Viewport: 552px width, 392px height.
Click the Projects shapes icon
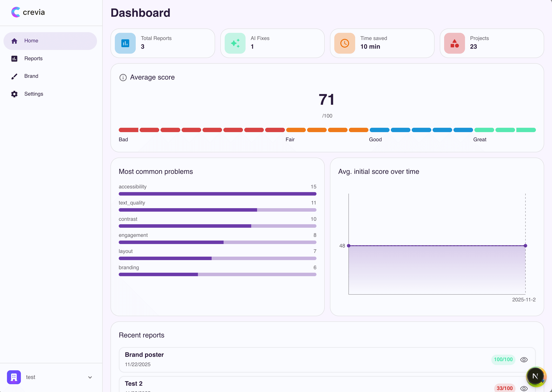tap(454, 43)
